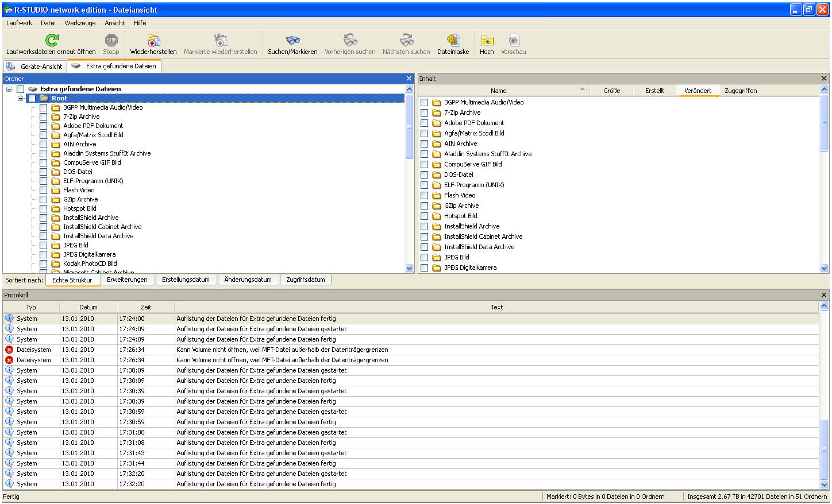Click the drive icon of 'Extra gefundene Dateien' tree node
This screenshot has width=832, height=504.
(x=33, y=89)
